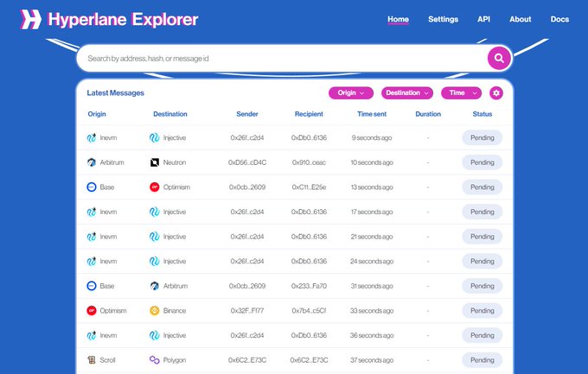The height and width of the screenshot is (374, 588).
Task: Click the '31 seconds ago' time cell
Action: click(x=372, y=286)
